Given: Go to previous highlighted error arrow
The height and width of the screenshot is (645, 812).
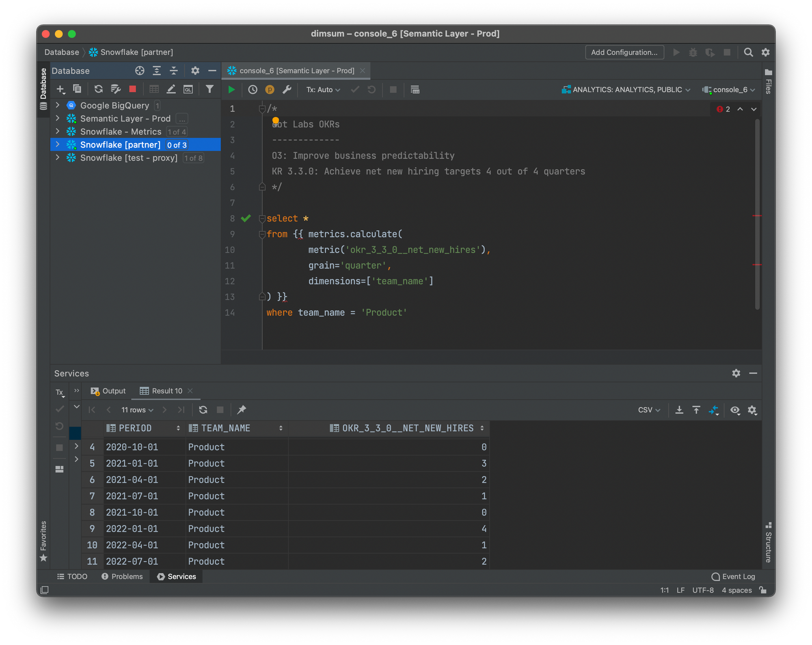Looking at the screenshot, I should [740, 109].
